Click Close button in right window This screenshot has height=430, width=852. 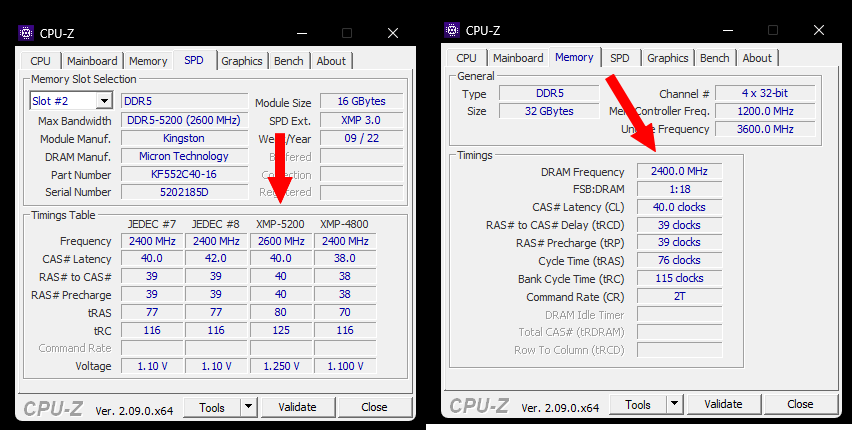point(800,404)
